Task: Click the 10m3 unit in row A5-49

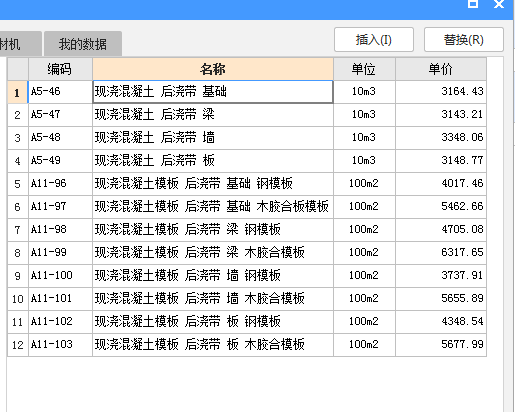Action: 364,160
